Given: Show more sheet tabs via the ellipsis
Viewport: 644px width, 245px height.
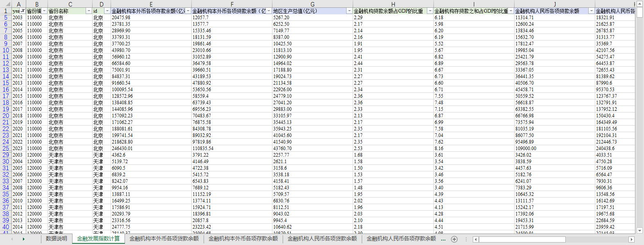Looking at the screenshot, I should point(443,239).
